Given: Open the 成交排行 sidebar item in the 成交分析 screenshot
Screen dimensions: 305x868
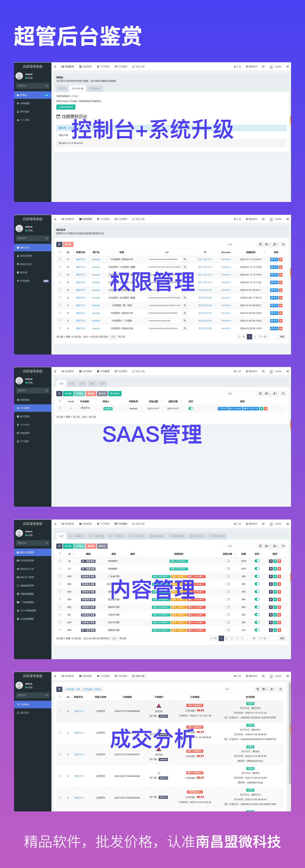Looking at the screenshot, I should coord(33,713).
